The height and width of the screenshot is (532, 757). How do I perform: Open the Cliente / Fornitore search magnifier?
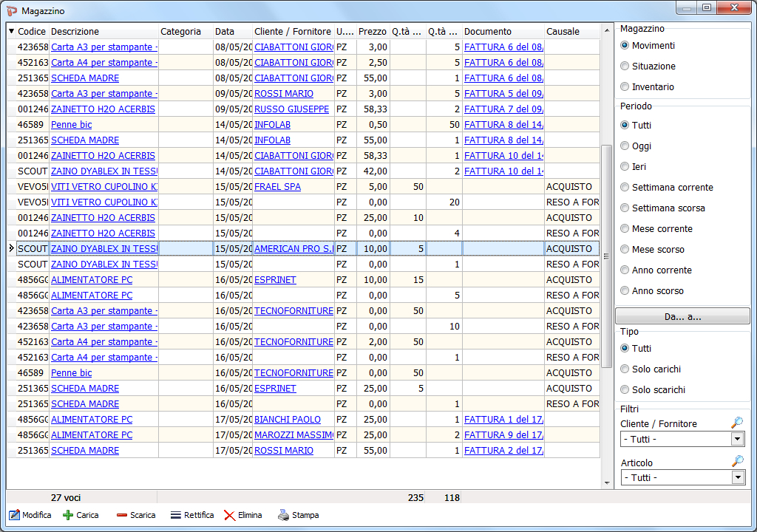[737, 423]
